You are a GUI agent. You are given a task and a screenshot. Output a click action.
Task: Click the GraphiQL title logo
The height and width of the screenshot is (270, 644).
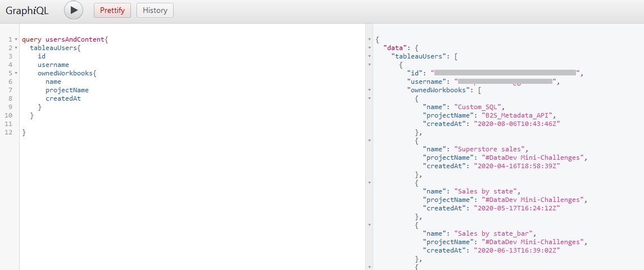(27, 11)
